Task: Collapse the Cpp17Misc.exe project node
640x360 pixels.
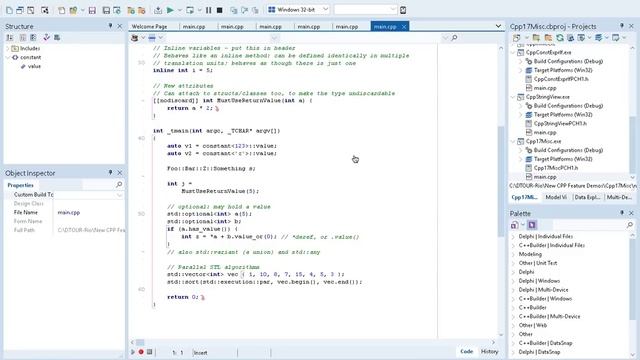Action: pos(513,141)
